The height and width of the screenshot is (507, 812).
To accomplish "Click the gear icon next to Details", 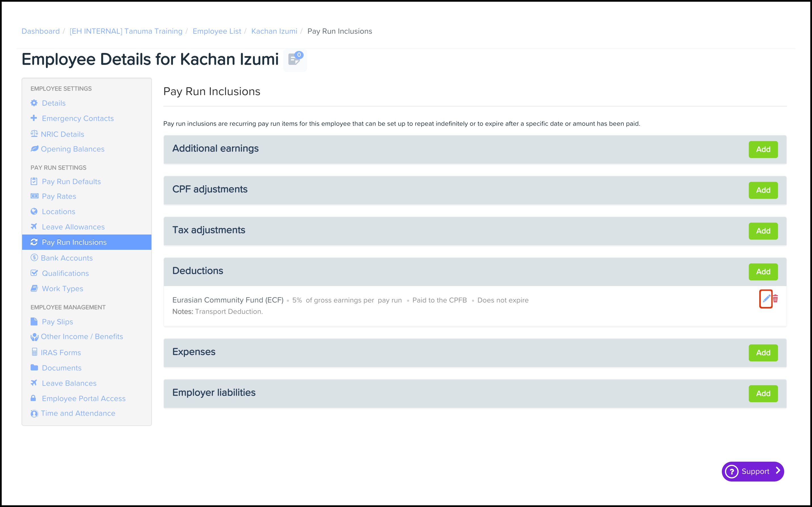I will tap(34, 103).
